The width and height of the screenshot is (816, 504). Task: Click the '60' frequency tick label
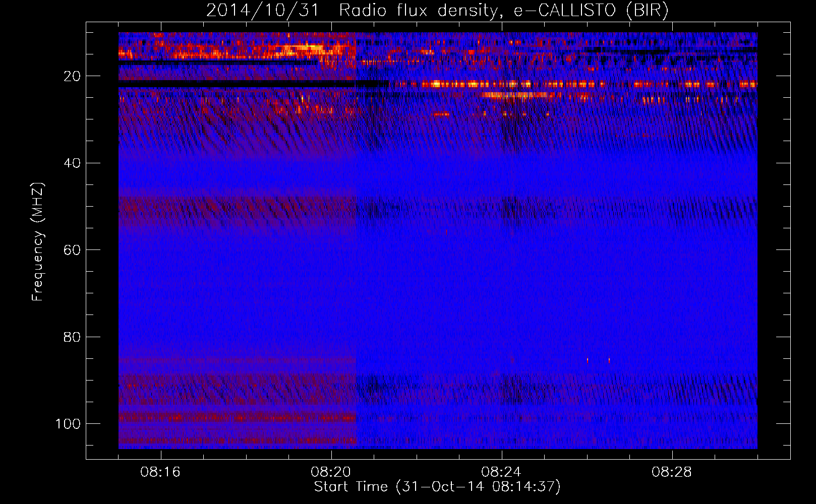[x=72, y=250]
